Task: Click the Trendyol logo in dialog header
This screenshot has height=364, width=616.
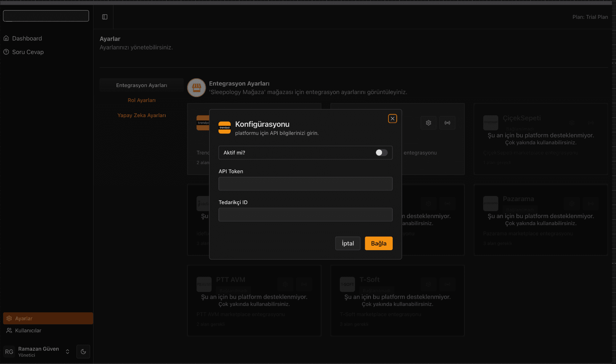Action: (224, 128)
